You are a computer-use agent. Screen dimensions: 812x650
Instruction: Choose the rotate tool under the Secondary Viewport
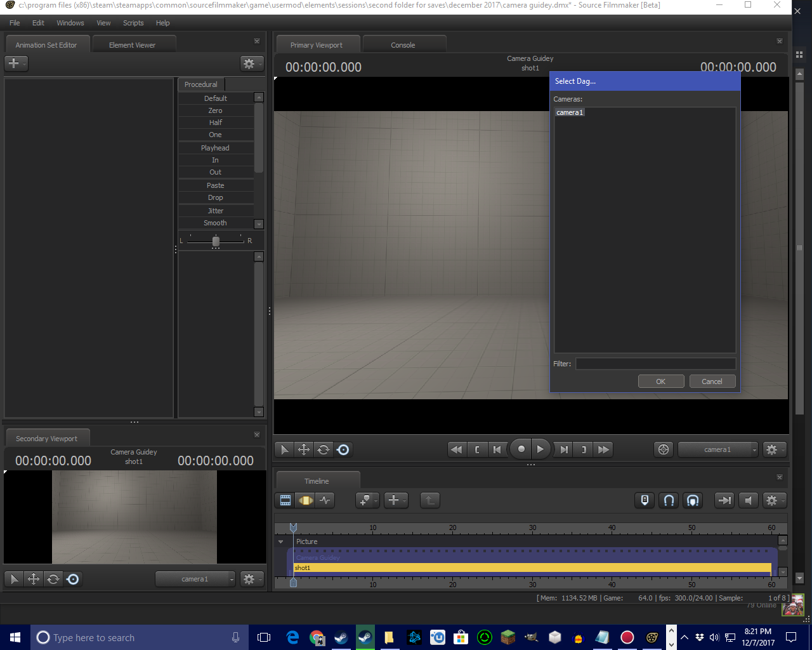53,579
